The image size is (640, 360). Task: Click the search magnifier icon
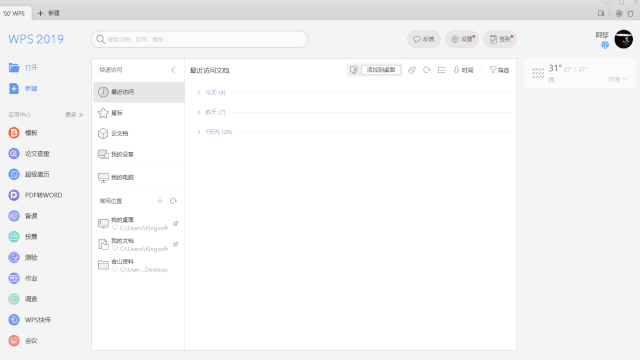pos(100,39)
